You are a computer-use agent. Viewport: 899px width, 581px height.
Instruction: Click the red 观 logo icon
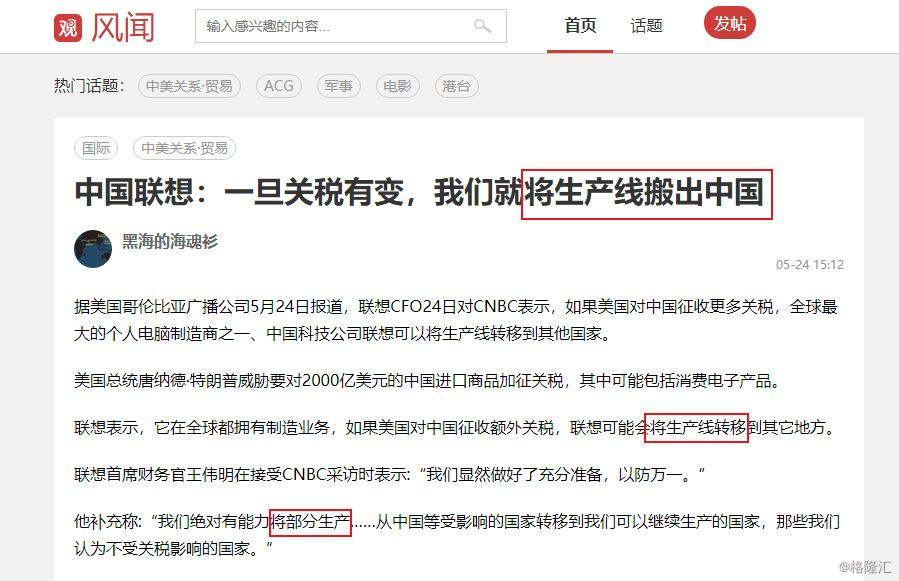(x=68, y=27)
